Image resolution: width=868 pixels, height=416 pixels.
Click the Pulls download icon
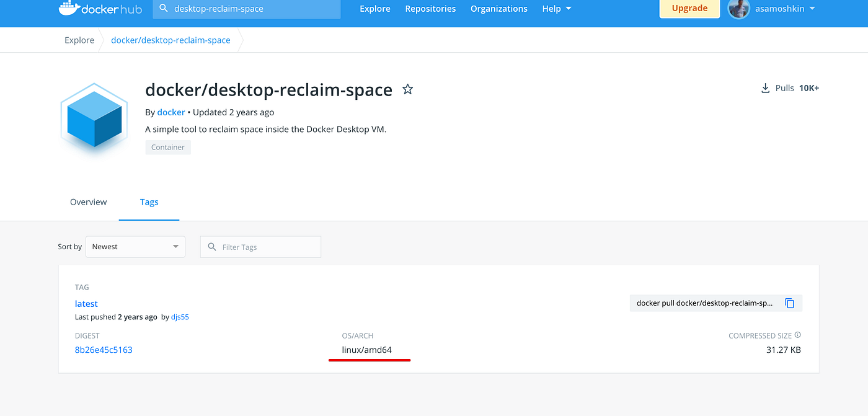point(766,88)
